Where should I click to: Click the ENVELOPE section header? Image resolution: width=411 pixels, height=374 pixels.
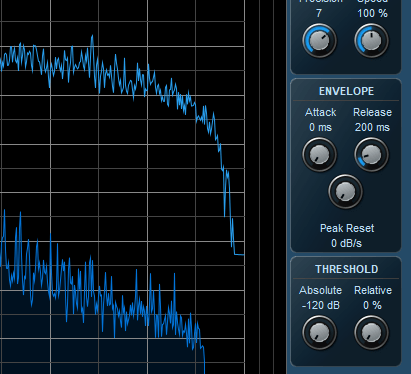346,91
